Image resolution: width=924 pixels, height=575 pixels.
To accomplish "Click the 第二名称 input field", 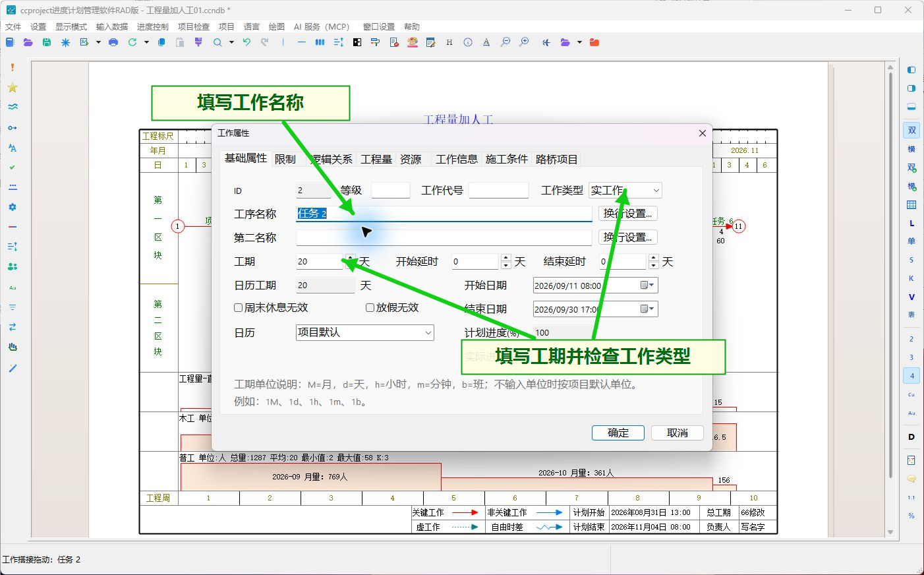I will point(444,237).
